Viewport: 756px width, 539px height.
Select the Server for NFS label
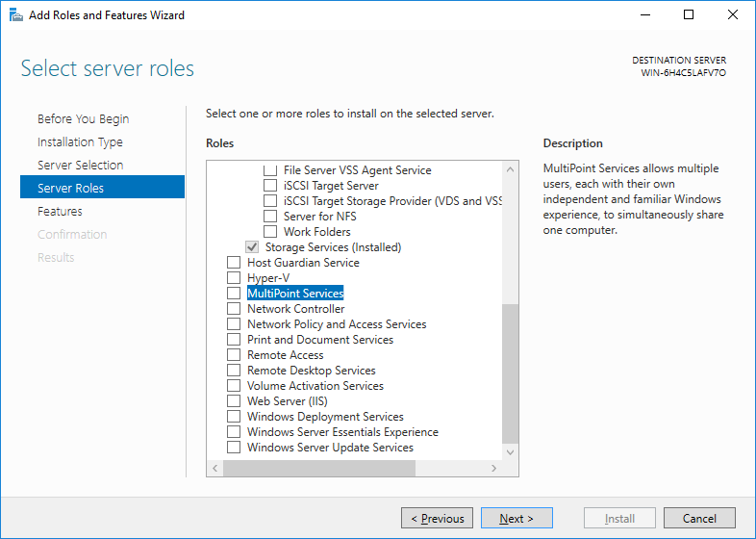coord(319,217)
